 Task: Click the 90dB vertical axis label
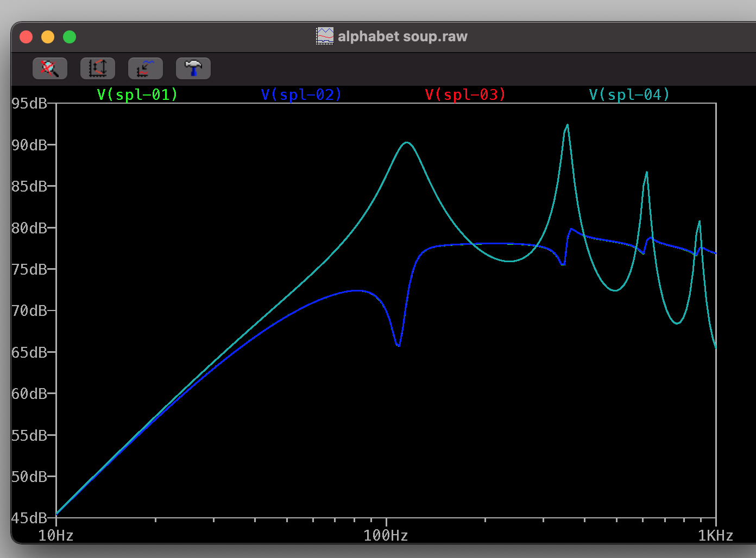pyautogui.click(x=29, y=145)
